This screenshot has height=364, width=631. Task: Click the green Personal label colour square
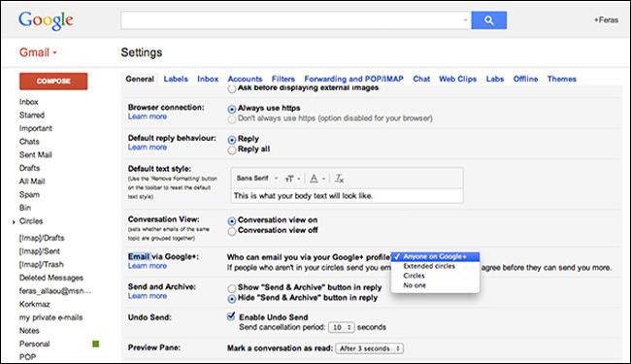[x=96, y=344]
